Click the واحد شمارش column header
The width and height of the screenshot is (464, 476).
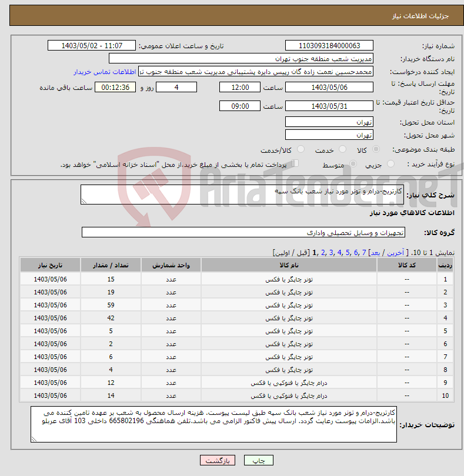[171, 265]
